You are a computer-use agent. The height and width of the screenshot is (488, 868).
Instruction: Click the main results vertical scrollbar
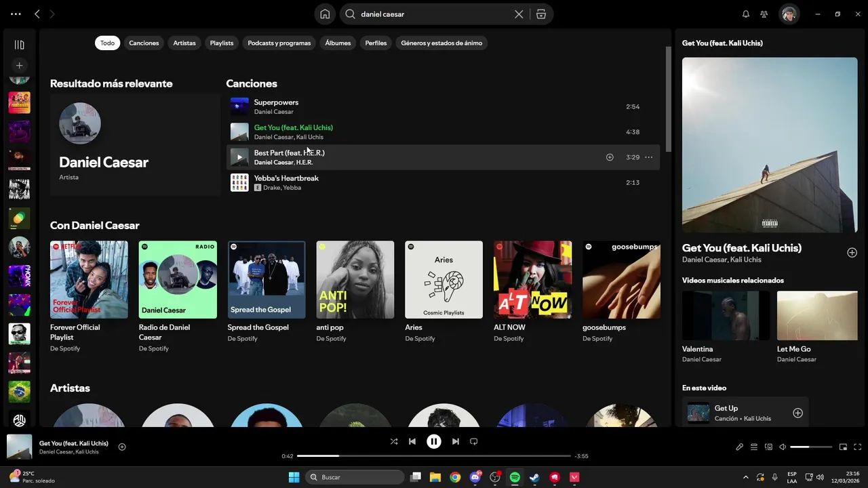(668, 99)
